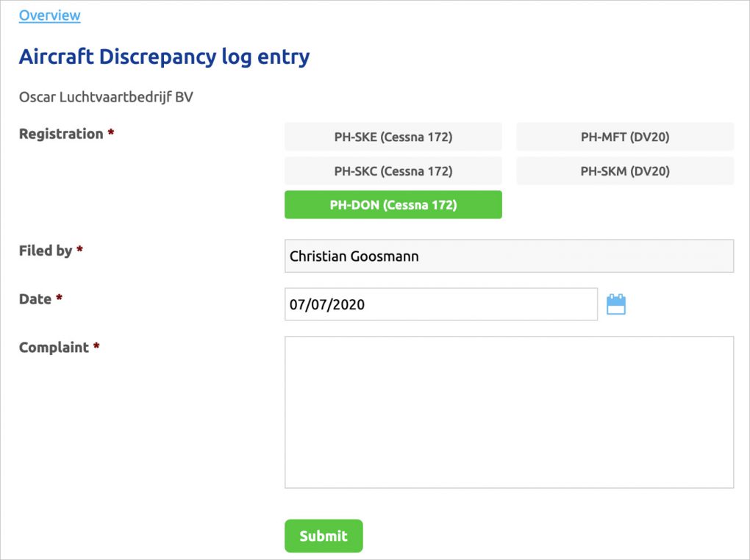750x560 pixels.
Task: Click the Oscar Luchtvaartbedrijf BV company name
Action: pos(105,96)
